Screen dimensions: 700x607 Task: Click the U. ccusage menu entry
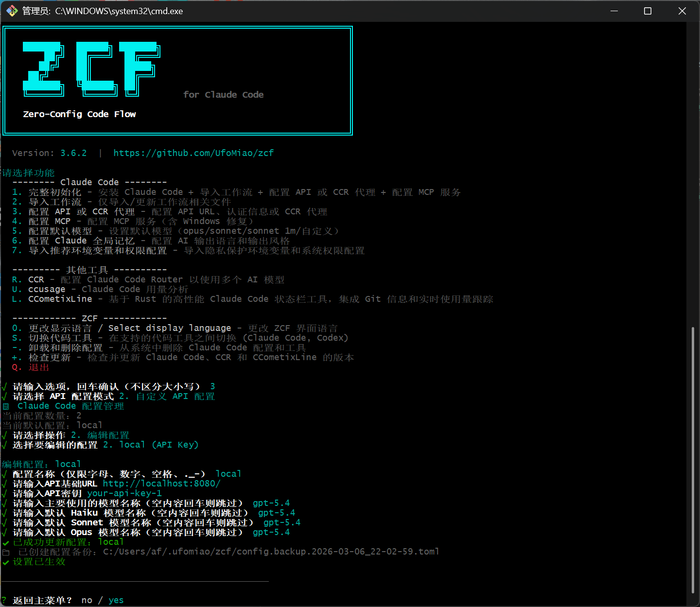[46, 289]
